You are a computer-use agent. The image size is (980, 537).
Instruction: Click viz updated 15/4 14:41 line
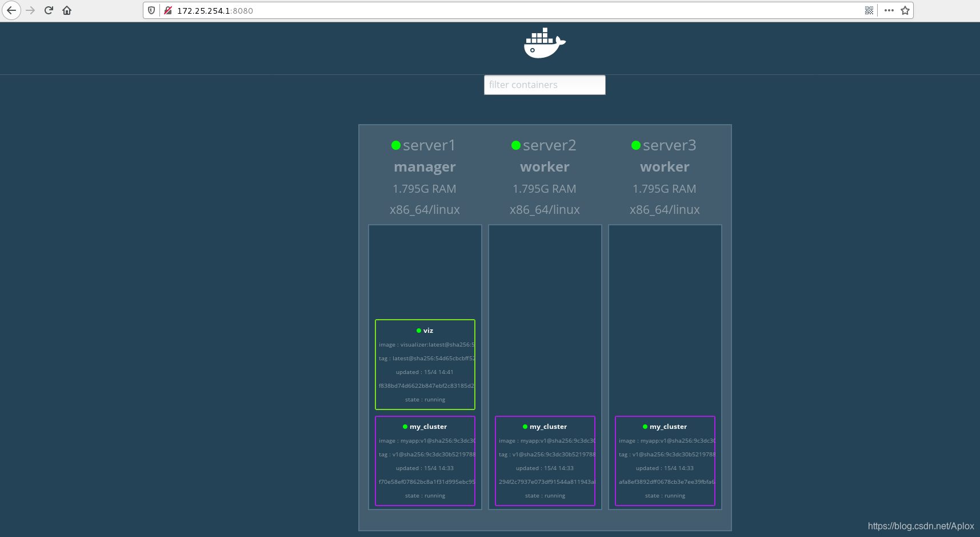(x=425, y=372)
